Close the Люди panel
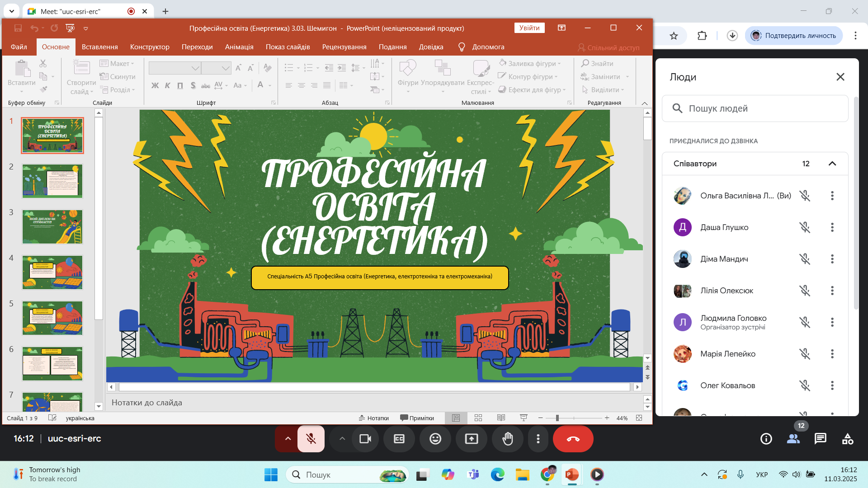 (x=840, y=77)
